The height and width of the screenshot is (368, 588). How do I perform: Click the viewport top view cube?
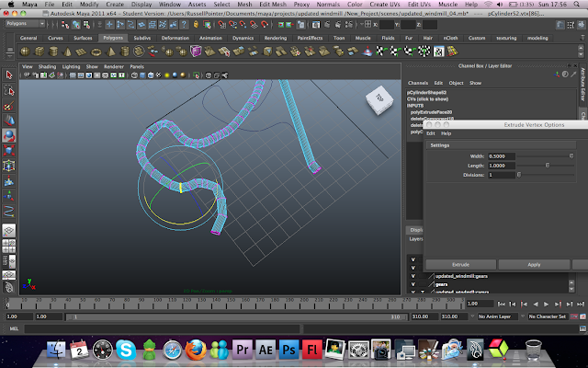(x=379, y=100)
